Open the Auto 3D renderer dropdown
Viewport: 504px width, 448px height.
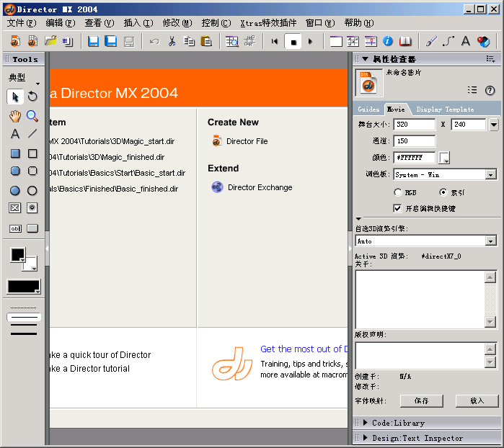(490, 241)
